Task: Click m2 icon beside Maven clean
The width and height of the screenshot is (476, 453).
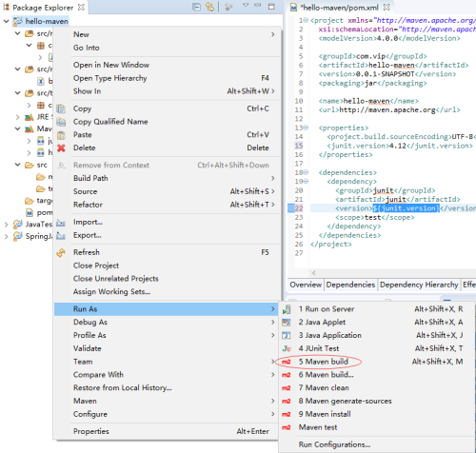Action: pyautogui.click(x=287, y=388)
